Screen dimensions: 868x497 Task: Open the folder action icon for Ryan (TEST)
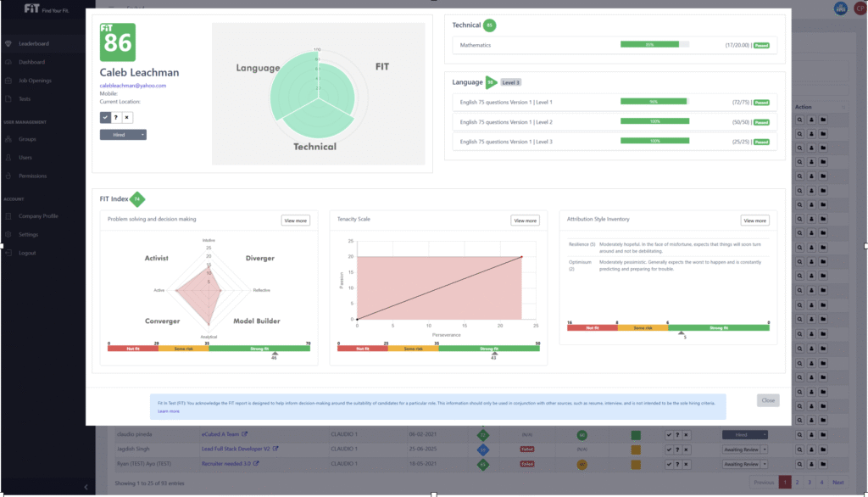(x=825, y=463)
